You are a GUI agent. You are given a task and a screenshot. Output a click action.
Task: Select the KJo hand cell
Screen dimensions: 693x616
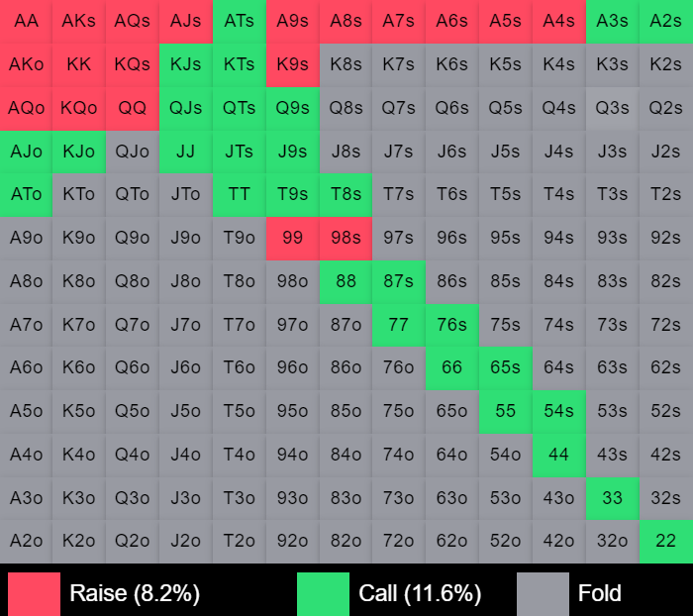coord(79,152)
